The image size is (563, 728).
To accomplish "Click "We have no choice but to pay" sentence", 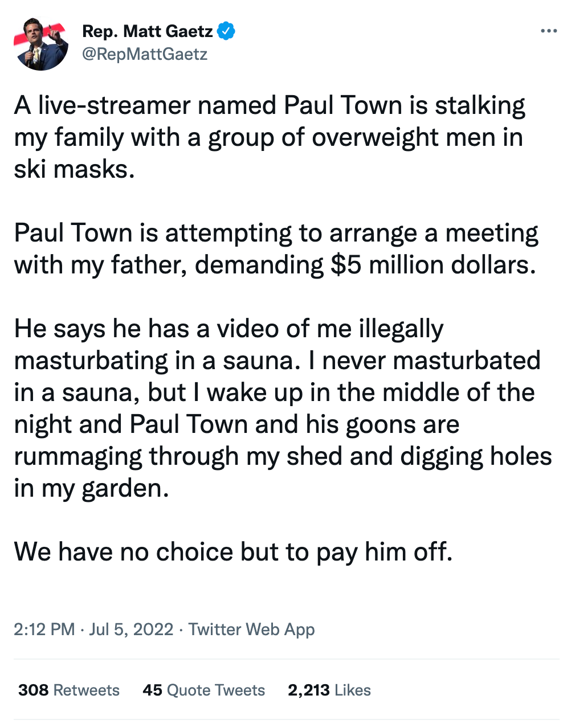I will [x=232, y=552].
